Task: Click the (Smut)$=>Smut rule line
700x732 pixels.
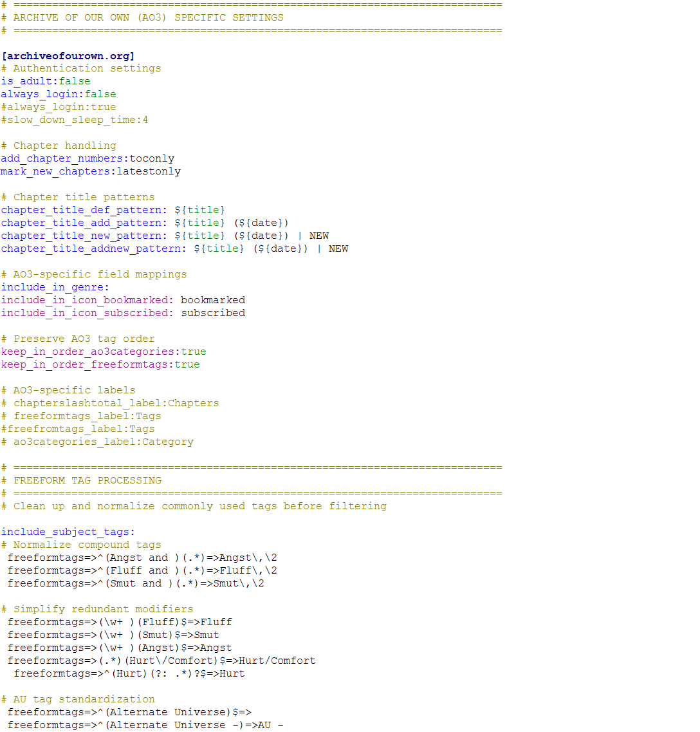Action: [113, 635]
